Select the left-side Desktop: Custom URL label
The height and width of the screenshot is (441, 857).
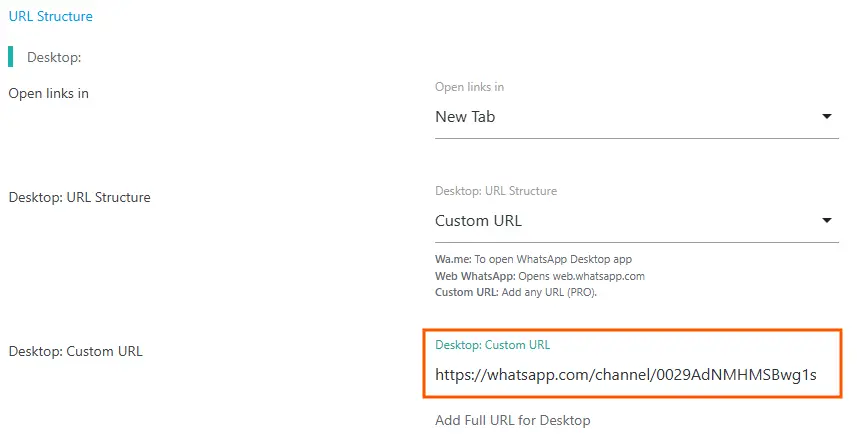pos(75,351)
